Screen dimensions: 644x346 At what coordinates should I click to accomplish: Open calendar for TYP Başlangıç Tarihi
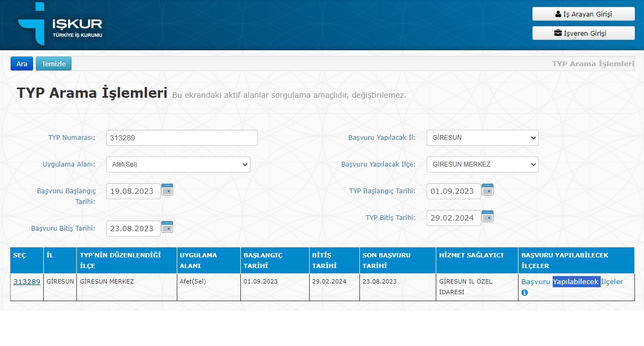pyautogui.click(x=488, y=190)
